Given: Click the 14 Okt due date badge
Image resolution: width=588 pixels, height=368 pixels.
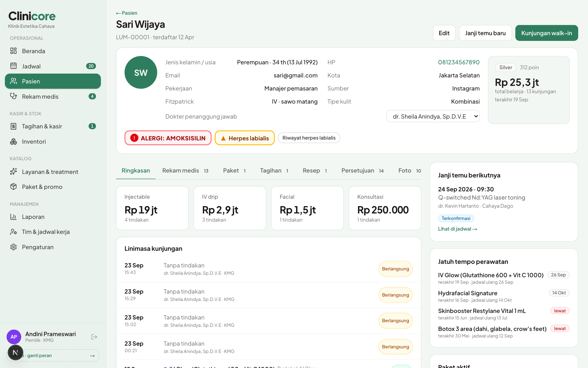Looking at the screenshot, I should [559, 293].
